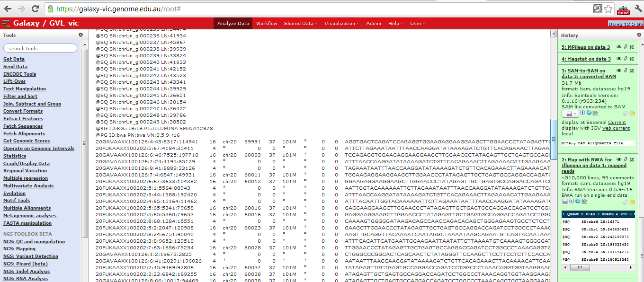Delete the flagstat on data 4 dataset
This screenshot has height=282, width=644.
pos(631,59)
